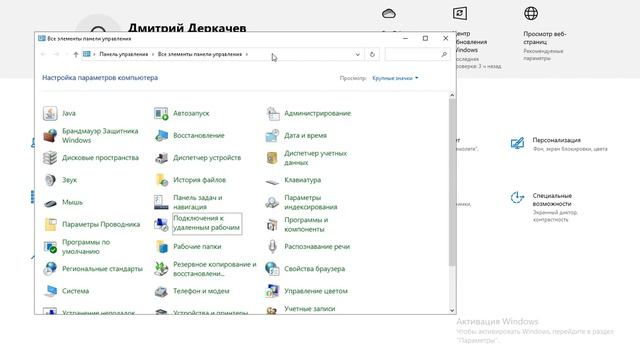Open Подключения к удаленным рабочим icon
Image resolution: width=640 pixels, height=360 pixels.
click(x=161, y=224)
